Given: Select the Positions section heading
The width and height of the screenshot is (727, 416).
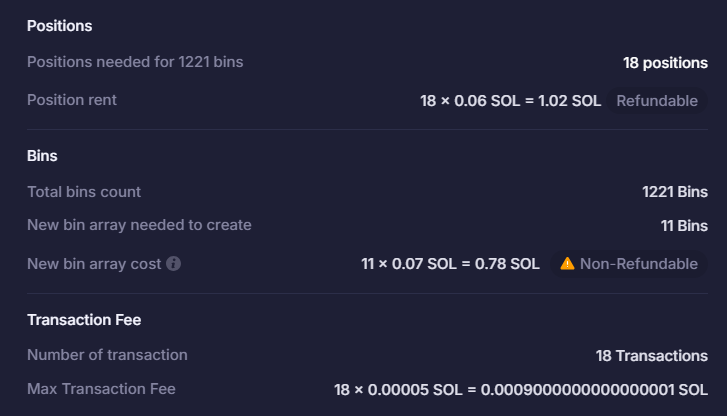Looking at the screenshot, I should coord(60,26).
